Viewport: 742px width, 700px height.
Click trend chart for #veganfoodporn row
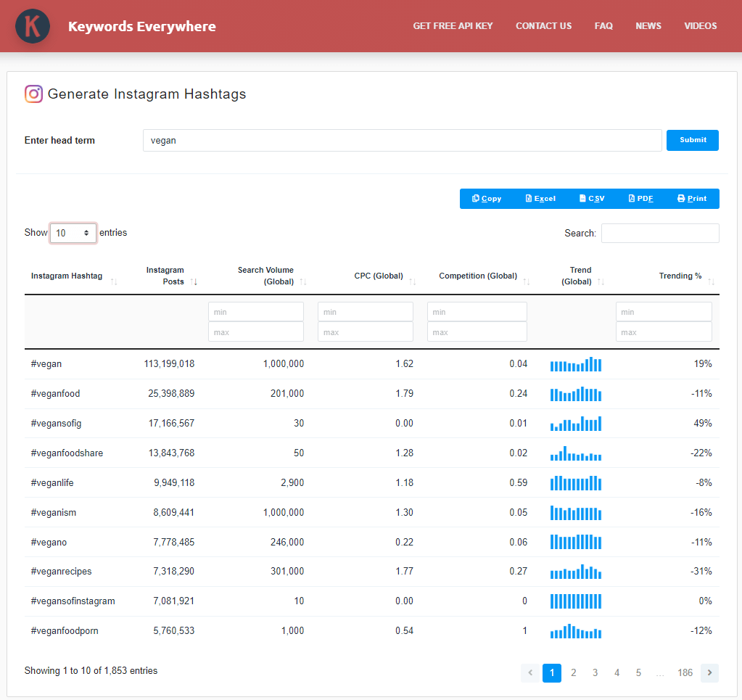point(576,631)
